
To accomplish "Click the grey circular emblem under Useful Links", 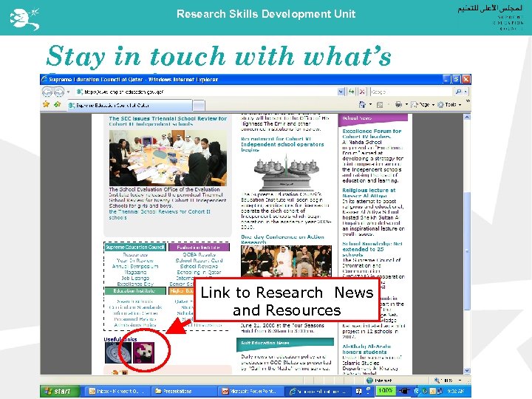I will [x=117, y=353].
